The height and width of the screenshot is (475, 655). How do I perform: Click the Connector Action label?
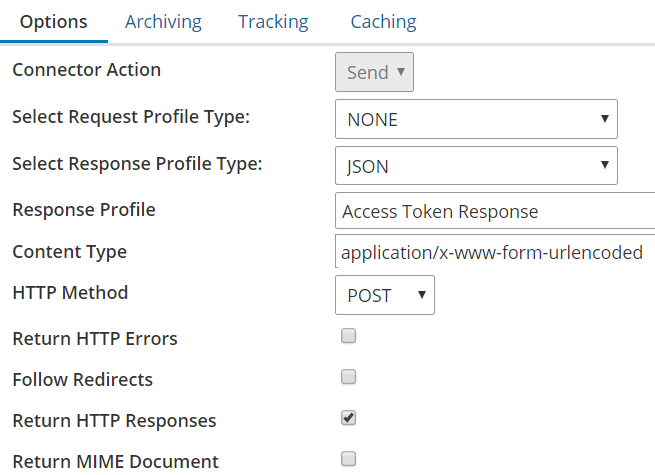86,70
